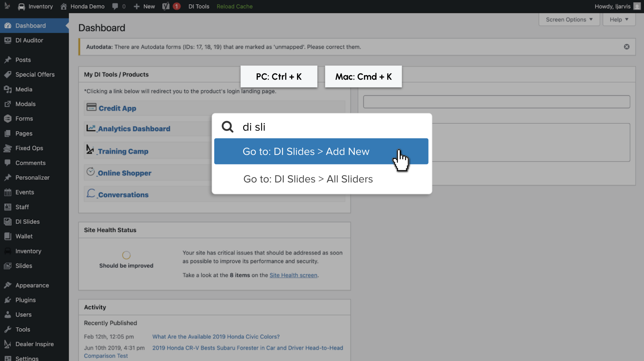Image resolution: width=644 pixels, height=361 pixels.
Task: Open the Credit App product link
Action: click(x=117, y=108)
